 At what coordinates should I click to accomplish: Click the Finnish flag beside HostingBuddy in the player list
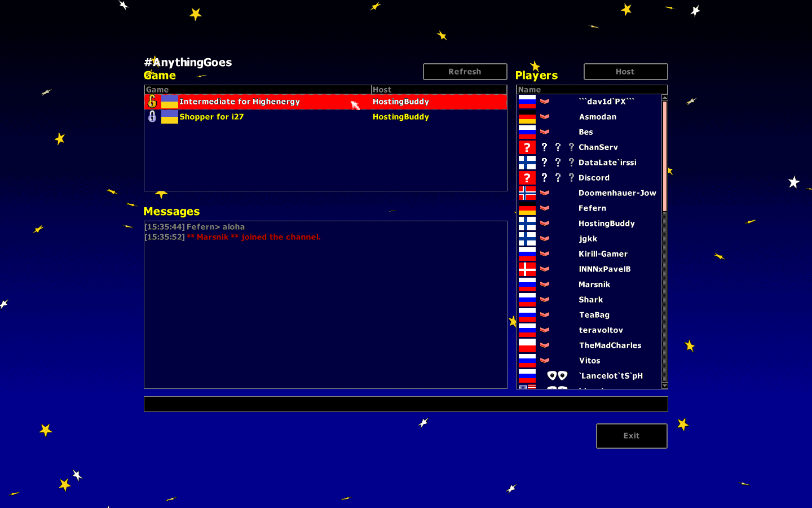click(527, 224)
